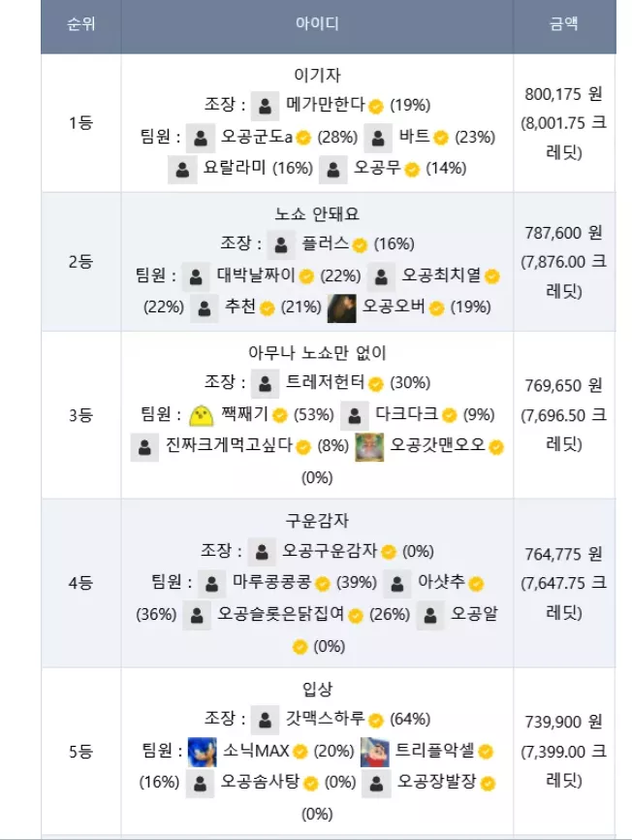Open user 진짜크게먹고싶다 profile link
Image resolution: width=632 pixels, height=840 pixels.
(x=229, y=444)
